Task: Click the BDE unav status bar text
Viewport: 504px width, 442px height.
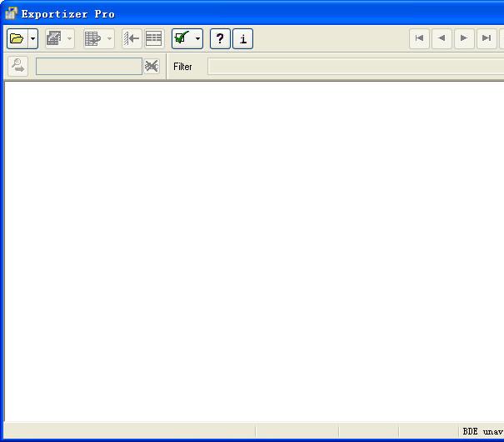Action: pyautogui.click(x=483, y=431)
